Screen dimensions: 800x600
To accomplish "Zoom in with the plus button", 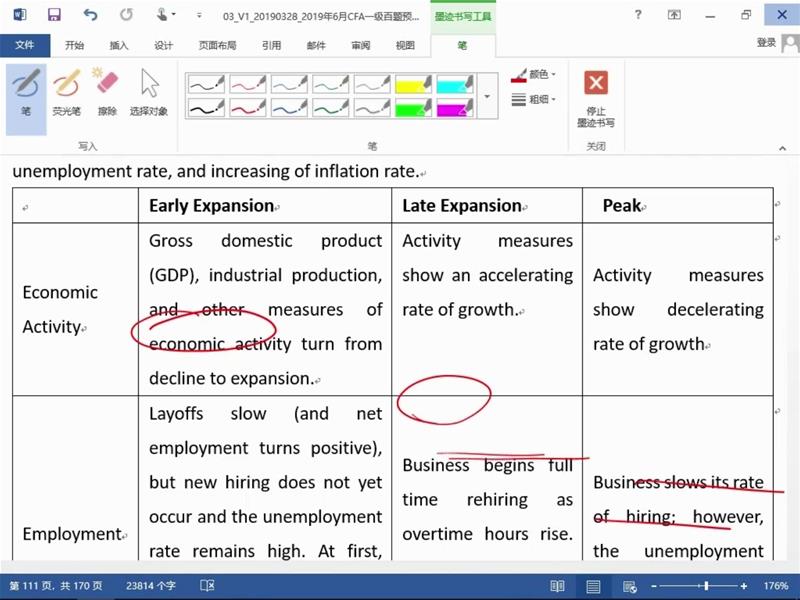I will [x=744, y=586].
